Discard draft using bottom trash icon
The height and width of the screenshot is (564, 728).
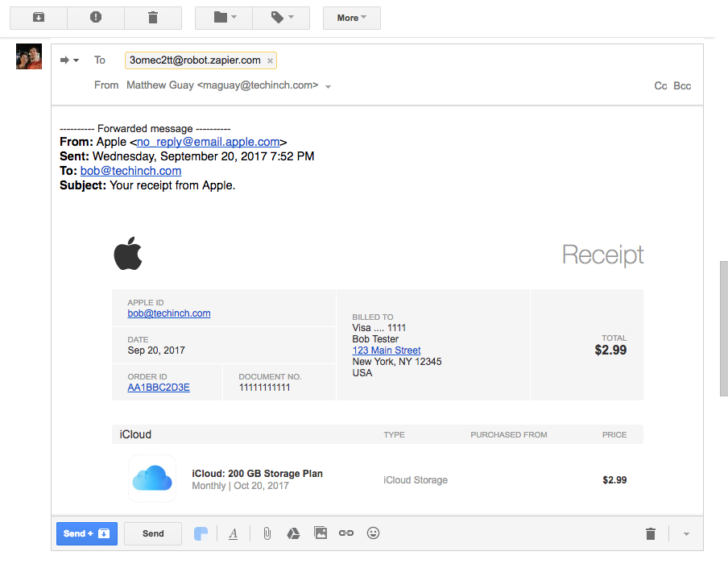[x=651, y=534]
